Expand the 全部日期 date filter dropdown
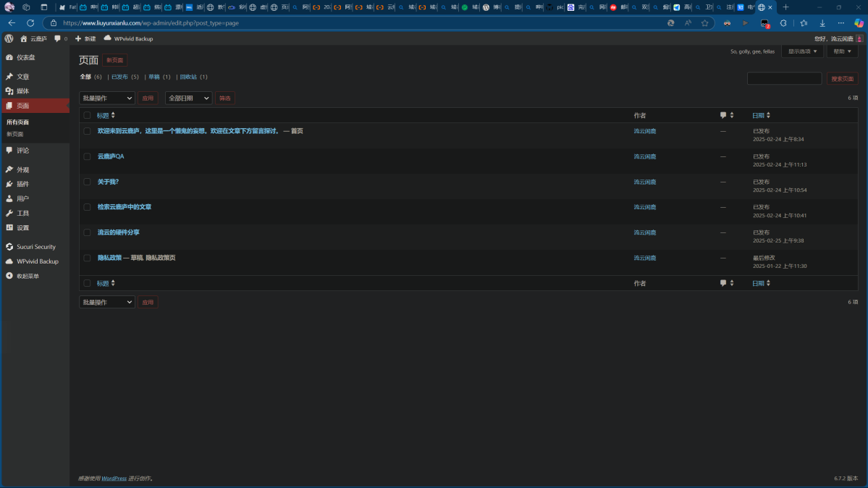 pos(188,98)
